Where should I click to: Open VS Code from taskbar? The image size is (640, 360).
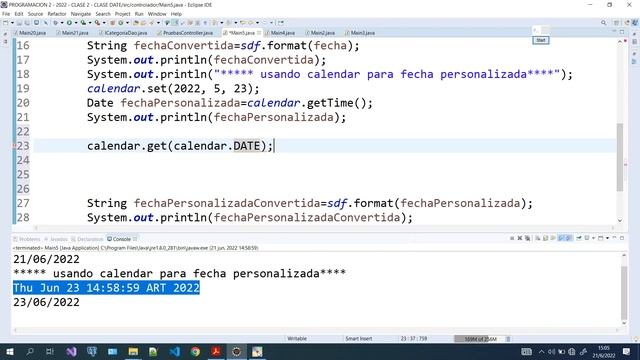(175, 351)
